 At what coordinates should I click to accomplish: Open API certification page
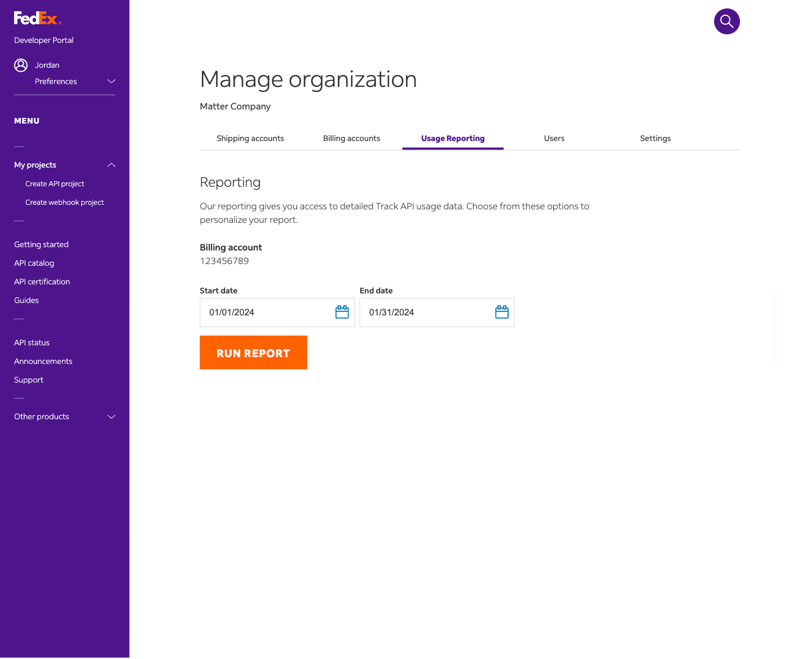tap(42, 282)
